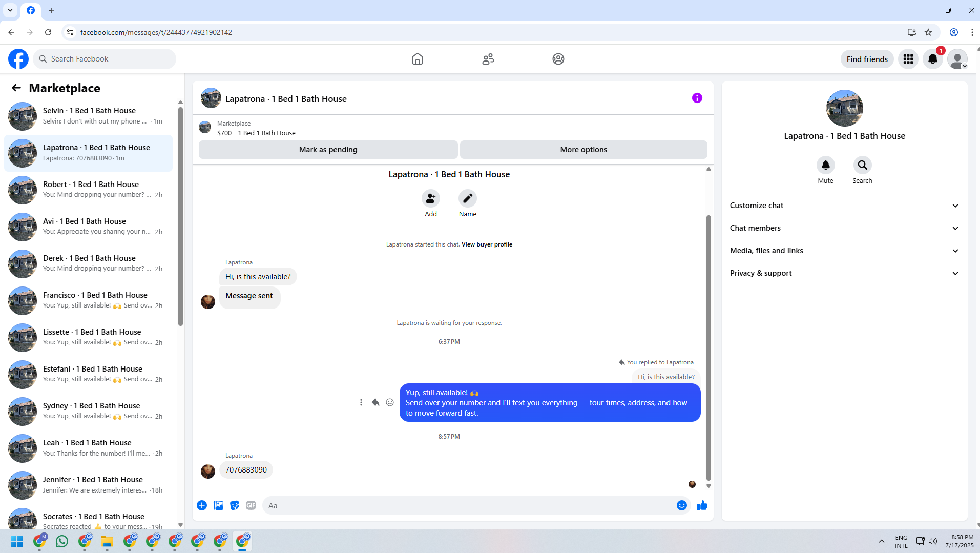Mute this conversation
This screenshot has height=553, width=980.
(x=826, y=165)
